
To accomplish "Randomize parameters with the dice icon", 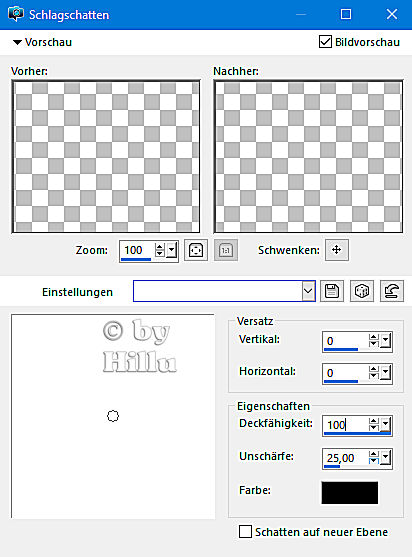I will pyautogui.click(x=362, y=291).
